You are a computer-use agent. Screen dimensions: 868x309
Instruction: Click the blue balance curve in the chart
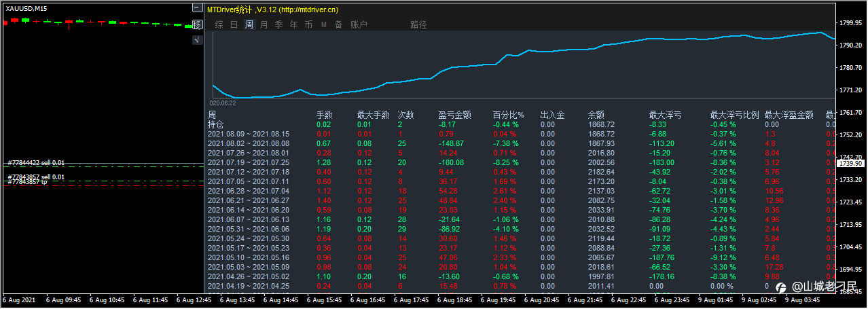coord(523,65)
